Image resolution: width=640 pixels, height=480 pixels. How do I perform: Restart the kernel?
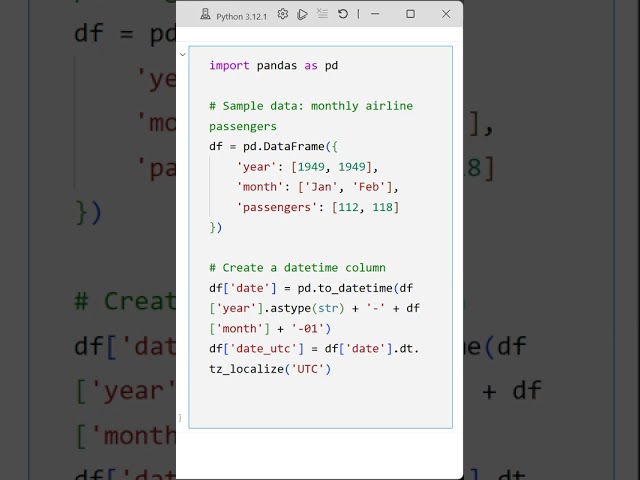[343, 14]
